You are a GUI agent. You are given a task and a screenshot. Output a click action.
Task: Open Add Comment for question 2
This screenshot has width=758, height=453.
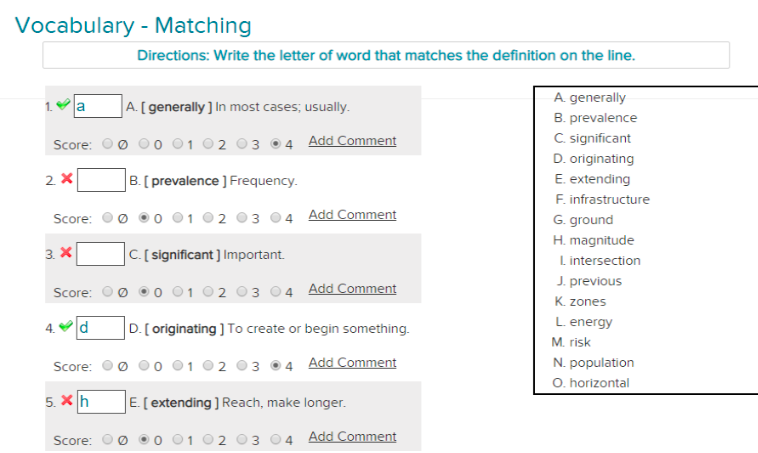352,215
